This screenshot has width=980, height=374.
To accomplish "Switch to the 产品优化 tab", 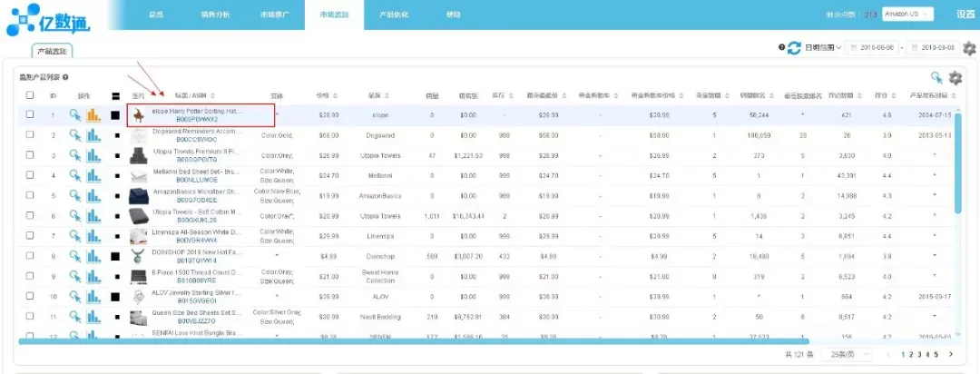I will coord(394,15).
